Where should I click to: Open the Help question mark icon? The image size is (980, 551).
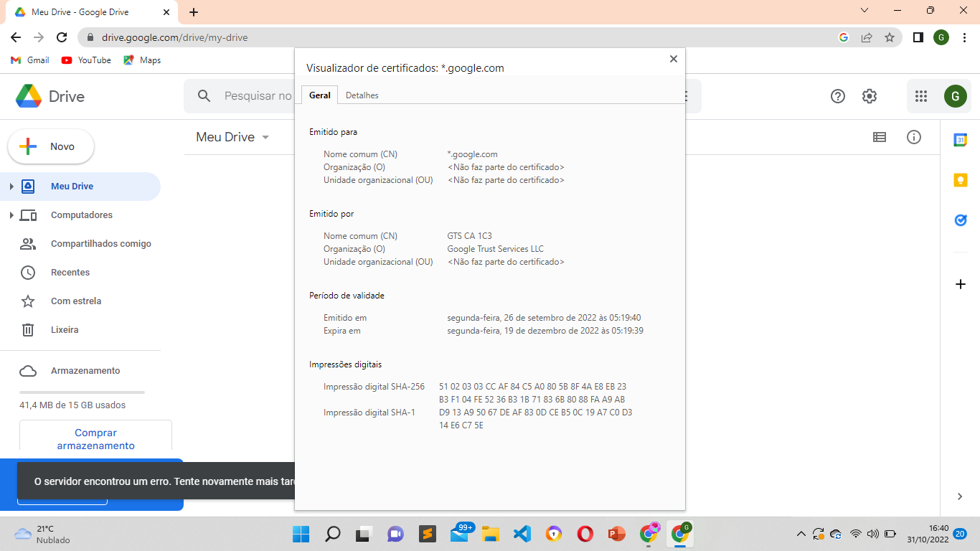point(838,96)
